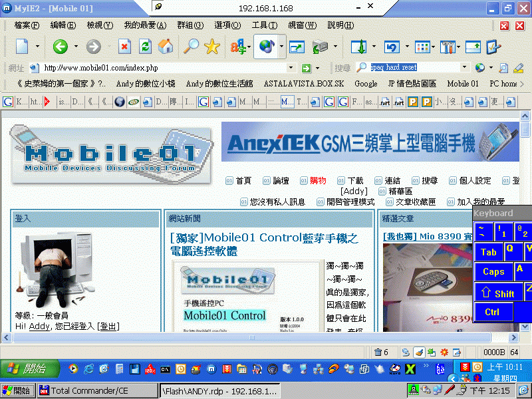Click inside the address URL field
Screen dimensions: 532x399
tap(164, 68)
